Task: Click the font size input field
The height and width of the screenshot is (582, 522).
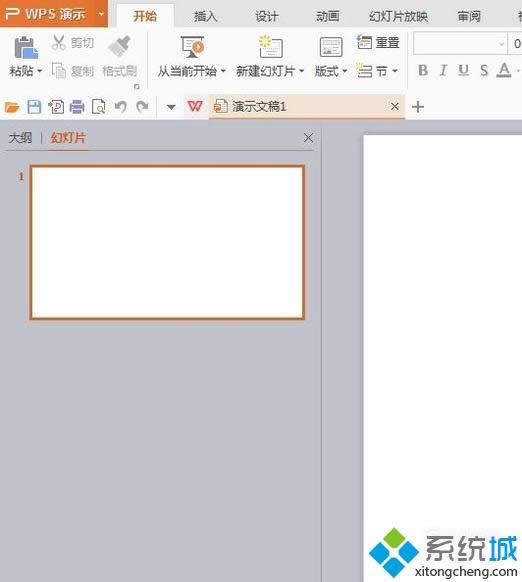Action: [516, 44]
